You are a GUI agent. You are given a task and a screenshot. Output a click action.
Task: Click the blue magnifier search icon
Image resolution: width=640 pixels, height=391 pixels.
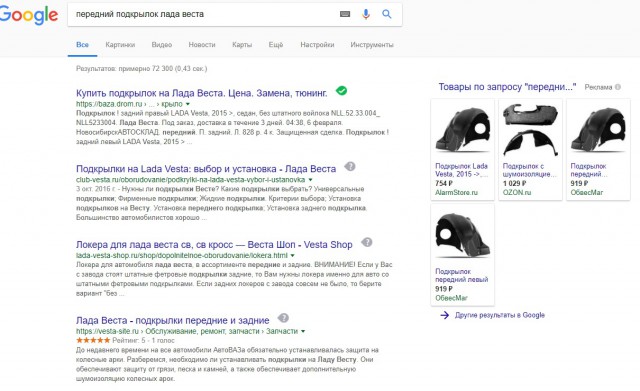click(x=387, y=14)
